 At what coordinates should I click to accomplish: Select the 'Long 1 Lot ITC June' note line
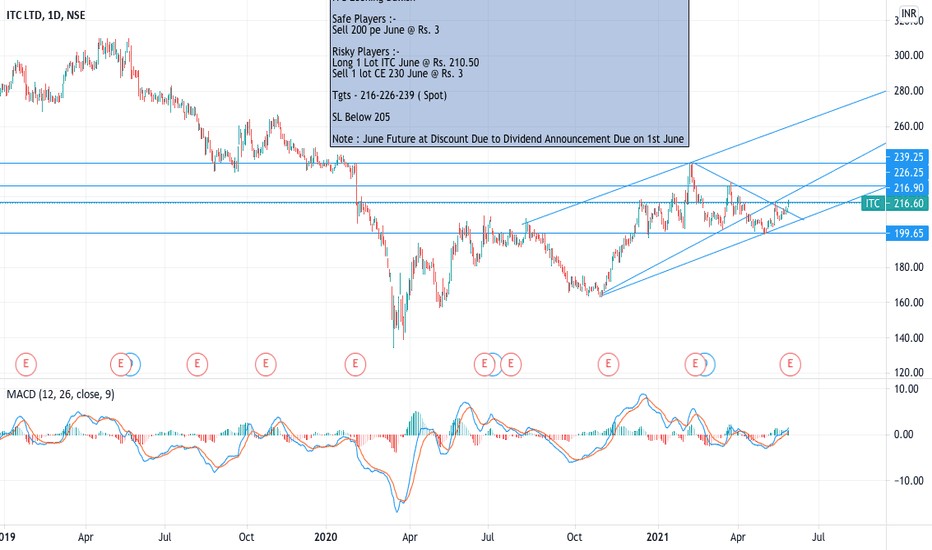405,62
